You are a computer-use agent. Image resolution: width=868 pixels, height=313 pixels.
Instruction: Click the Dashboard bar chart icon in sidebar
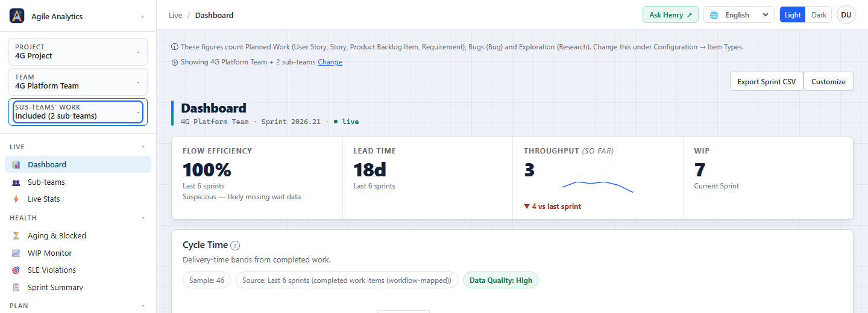16,165
